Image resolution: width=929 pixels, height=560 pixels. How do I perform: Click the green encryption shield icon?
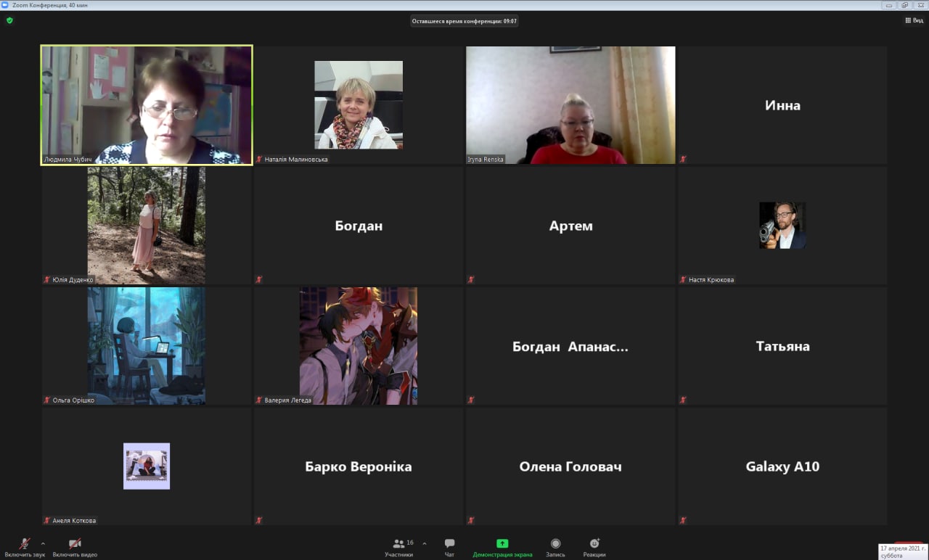[x=9, y=20]
